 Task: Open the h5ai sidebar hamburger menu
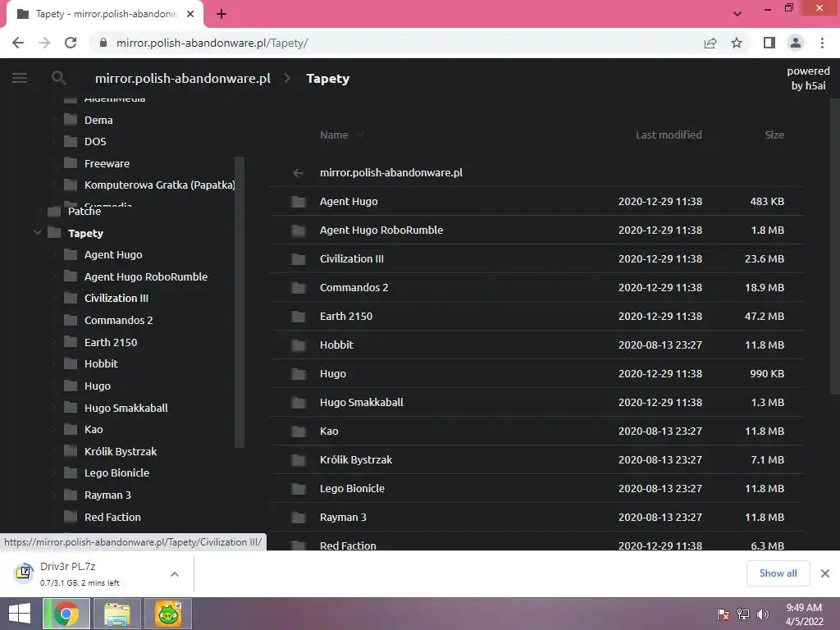click(x=20, y=78)
